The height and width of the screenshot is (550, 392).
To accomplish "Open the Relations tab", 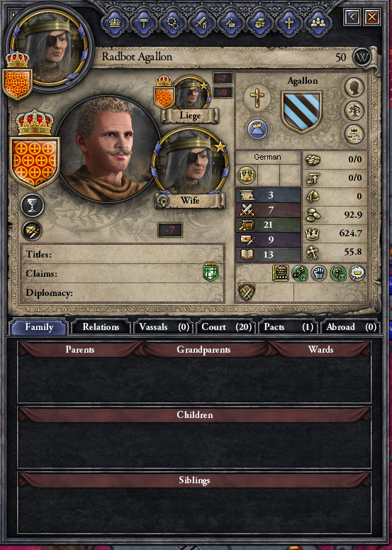I will [101, 327].
